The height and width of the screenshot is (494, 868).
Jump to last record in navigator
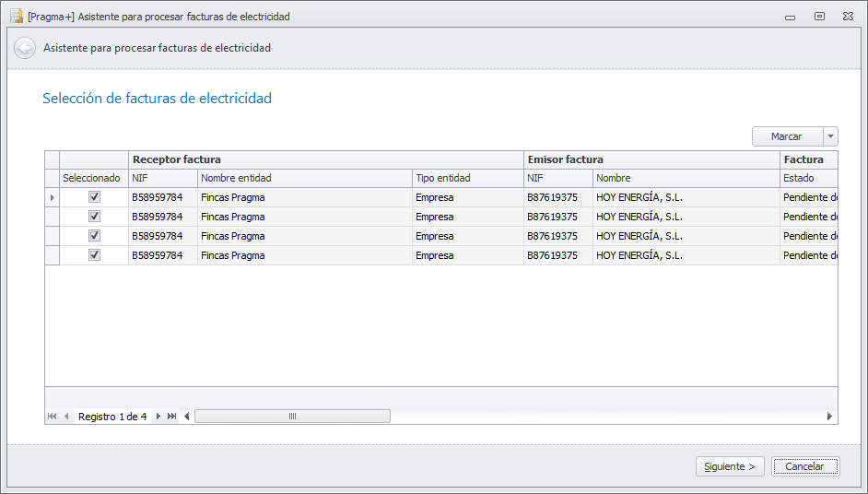(x=172, y=417)
